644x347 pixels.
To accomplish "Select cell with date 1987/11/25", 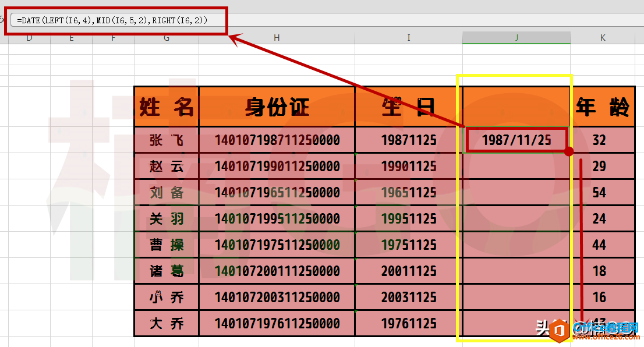I will point(516,140).
